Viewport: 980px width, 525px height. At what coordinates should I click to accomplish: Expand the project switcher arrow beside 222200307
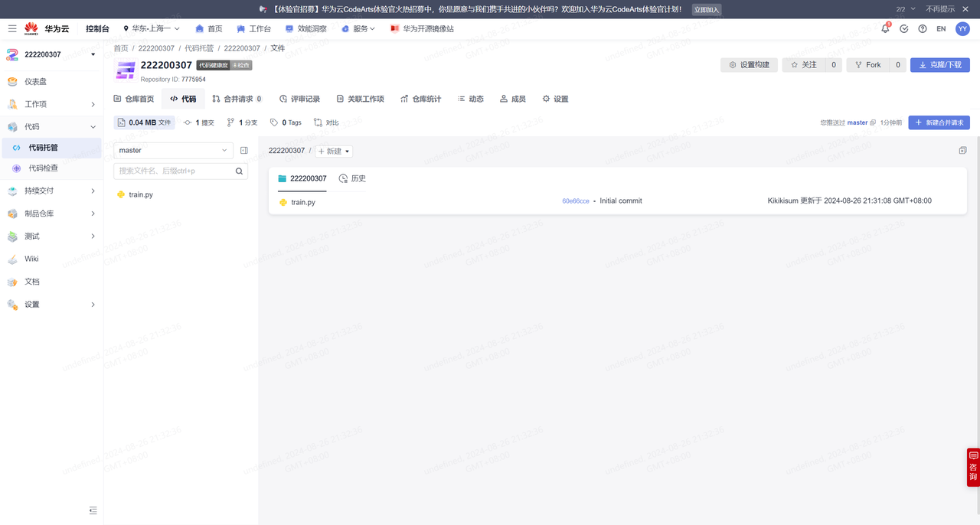coord(93,54)
